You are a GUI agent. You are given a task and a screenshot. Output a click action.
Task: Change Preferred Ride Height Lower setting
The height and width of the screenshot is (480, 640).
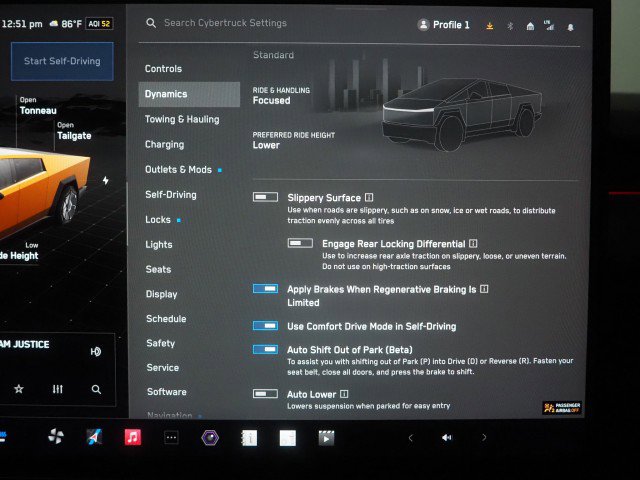tap(293, 140)
